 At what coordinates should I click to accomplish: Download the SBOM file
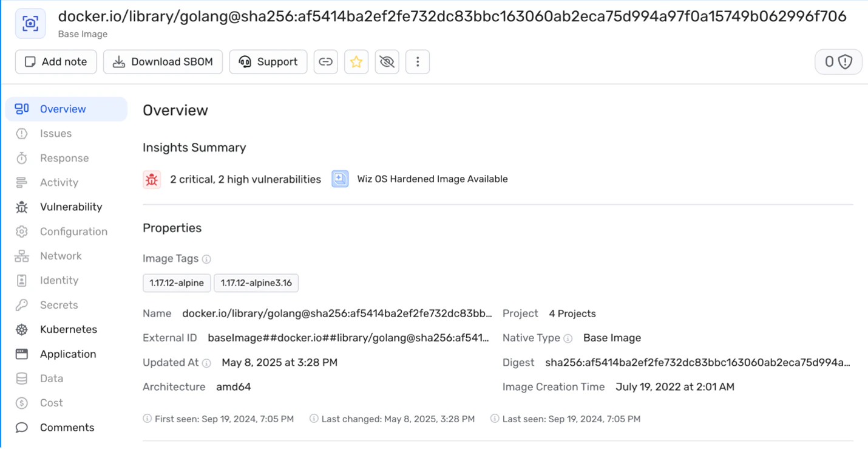pyautogui.click(x=163, y=61)
